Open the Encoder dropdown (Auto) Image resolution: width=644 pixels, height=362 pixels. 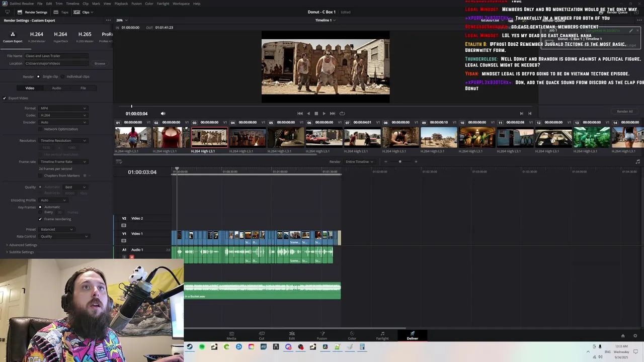(63, 122)
